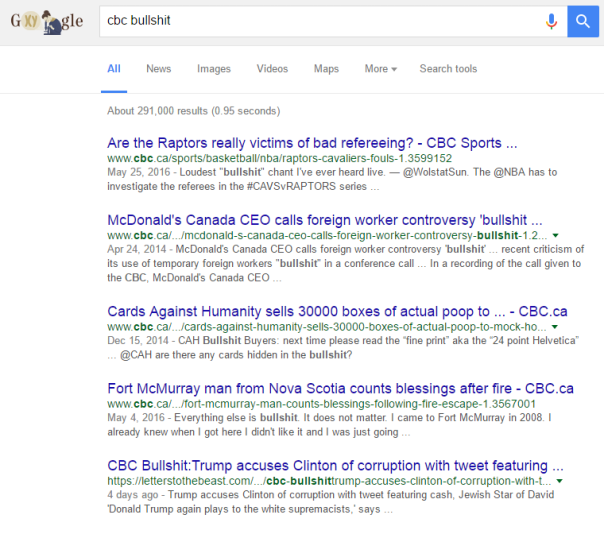Image resolution: width=604 pixels, height=534 pixels.
Task: Open Cards Against Humanity poop result
Action: [x=337, y=311]
